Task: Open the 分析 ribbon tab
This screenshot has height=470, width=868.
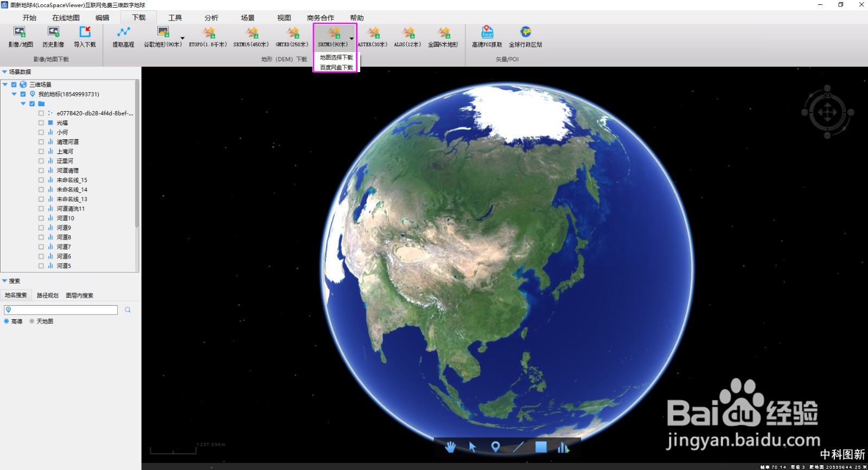Action: pyautogui.click(x=211, y=18)
